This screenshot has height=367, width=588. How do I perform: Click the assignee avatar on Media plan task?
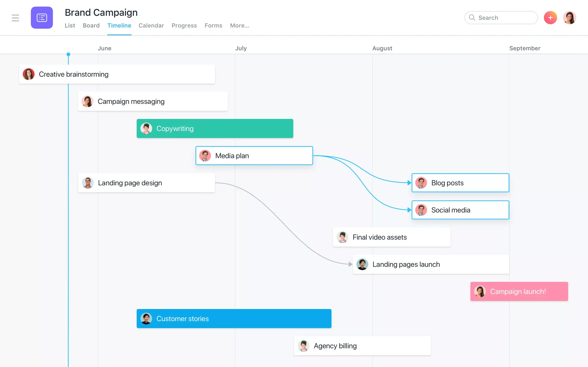205,156
